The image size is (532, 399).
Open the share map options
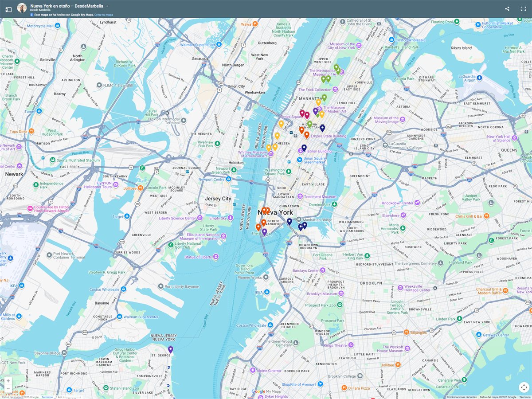click(507, 9)
